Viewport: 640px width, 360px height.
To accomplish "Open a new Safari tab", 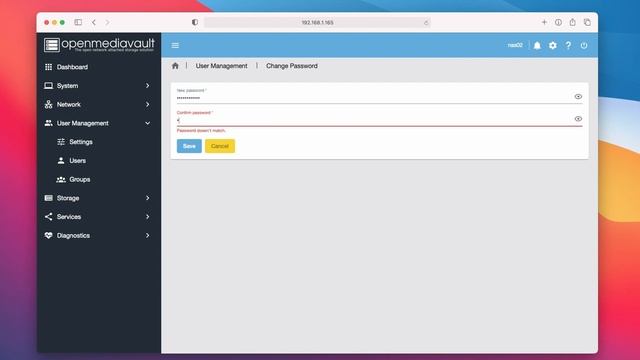I will pyautogui.click(x=544, y=22).
